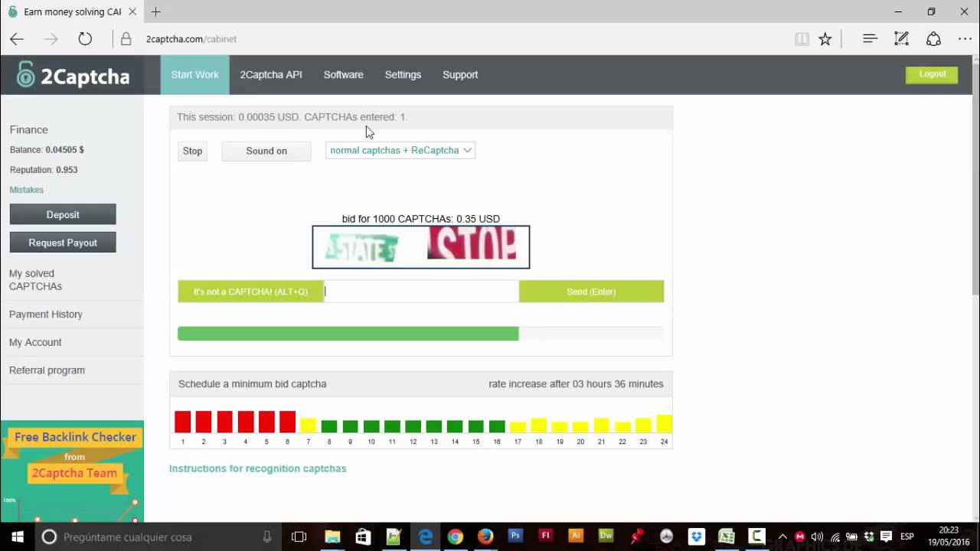The height and width of the screenshot is (551, 980).
Task: Click the red bar for hour 1
Action: pyautogui.click(x=182, y=422)
